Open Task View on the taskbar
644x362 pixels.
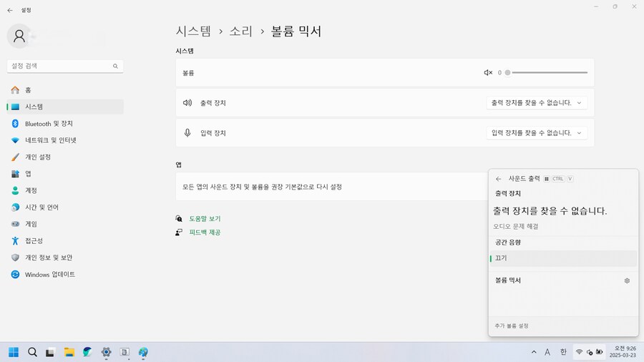(50, 352)
